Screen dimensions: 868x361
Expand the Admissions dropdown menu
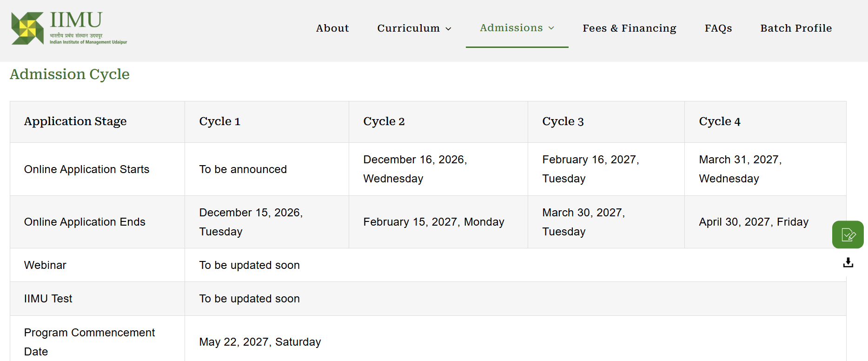(517, 28)
